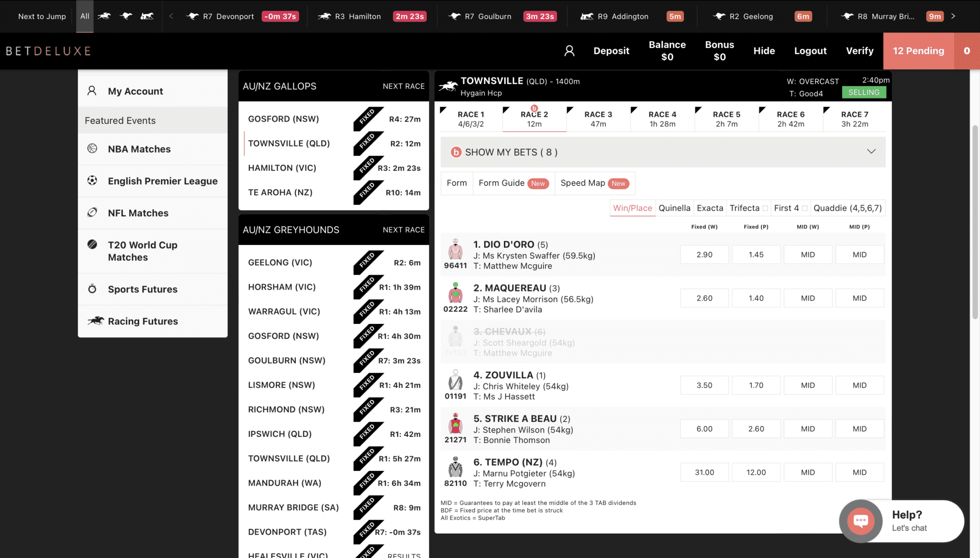
Task: Select the Exacta bet type
Action: coord(710,208)
